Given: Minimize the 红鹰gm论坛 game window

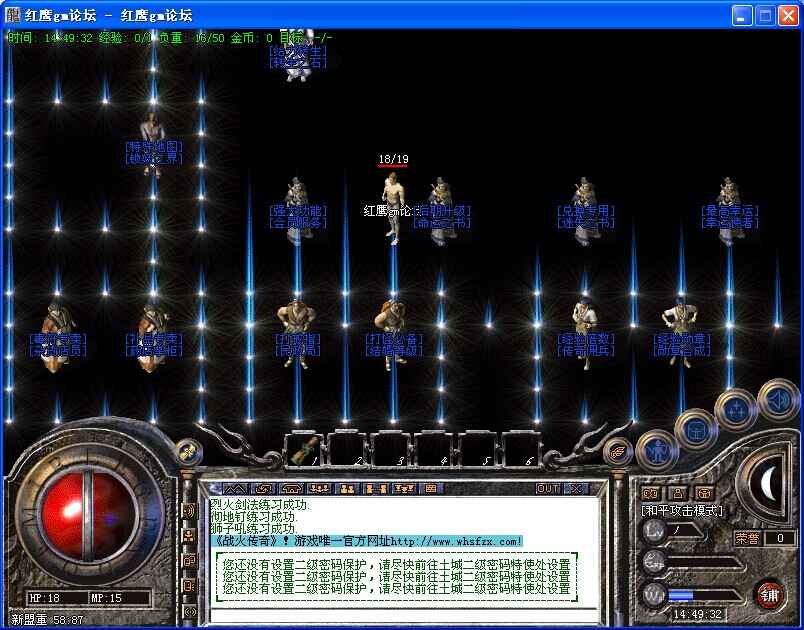Looking at the screenshot, I should pyautogui.click(x=741, y=16).
